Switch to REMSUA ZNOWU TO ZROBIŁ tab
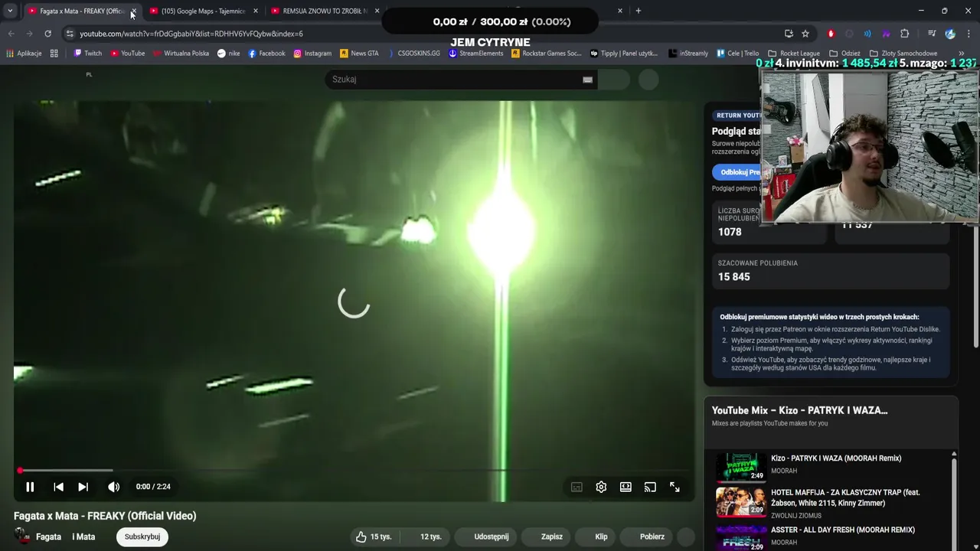The image size is (980, 551). pos(325,11)
